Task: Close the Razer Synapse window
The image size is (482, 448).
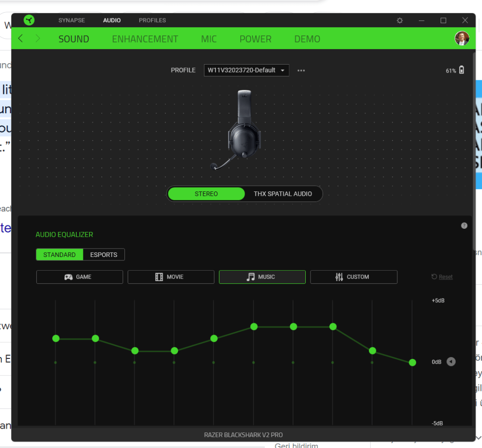Action: click(x=465, y=20)
